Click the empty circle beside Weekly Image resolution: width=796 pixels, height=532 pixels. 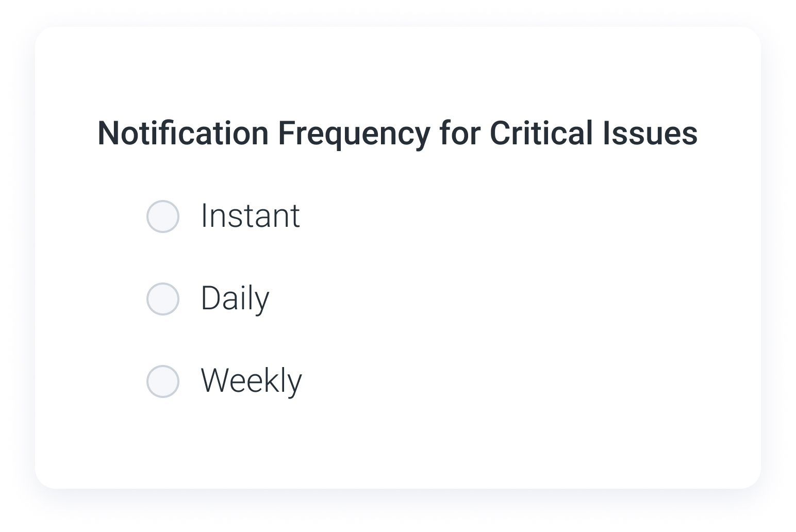click(x=162, y=381)
